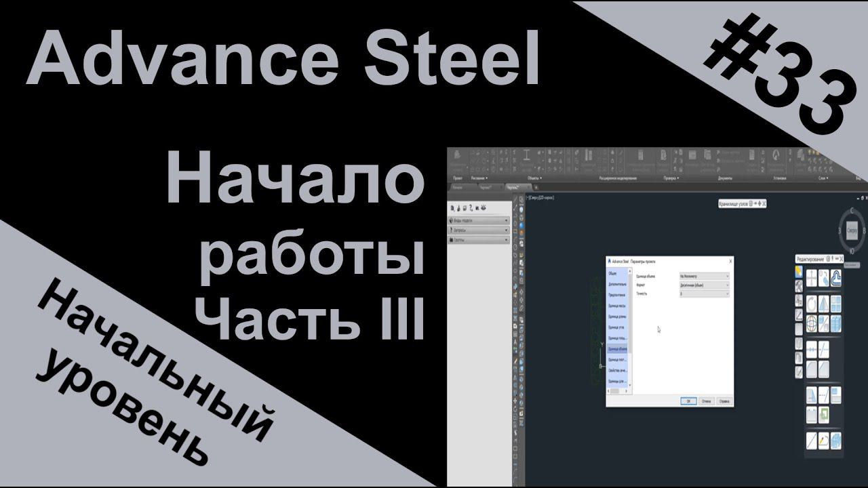Click the Расширенное моделирование panel label

coord(618,178)
